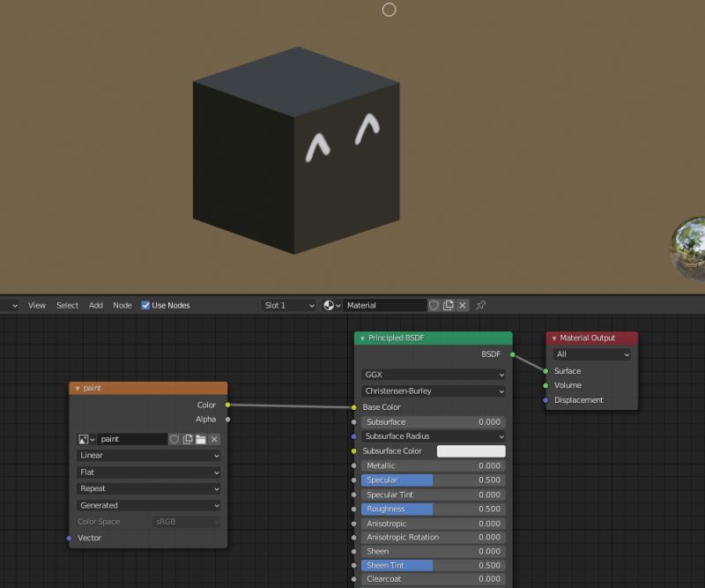Toggle the fake user shield on the paint image
Viewport: 705px width, 588px height.
point(174,439)
